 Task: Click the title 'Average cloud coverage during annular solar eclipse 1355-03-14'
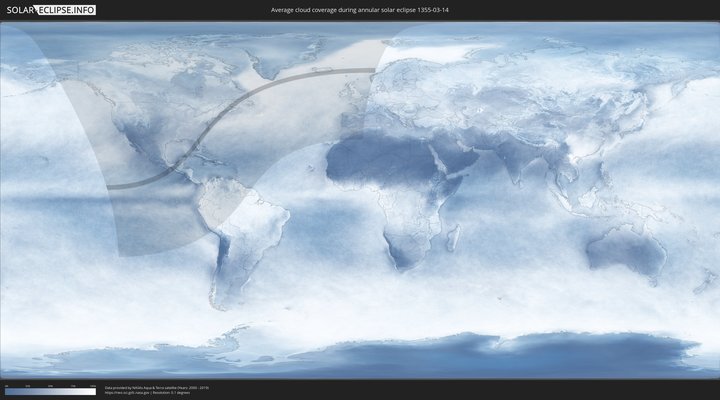(360, 10)
